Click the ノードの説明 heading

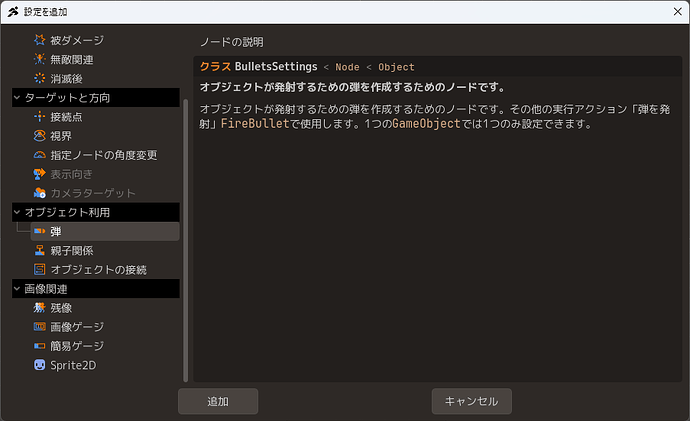coord(231,42)
